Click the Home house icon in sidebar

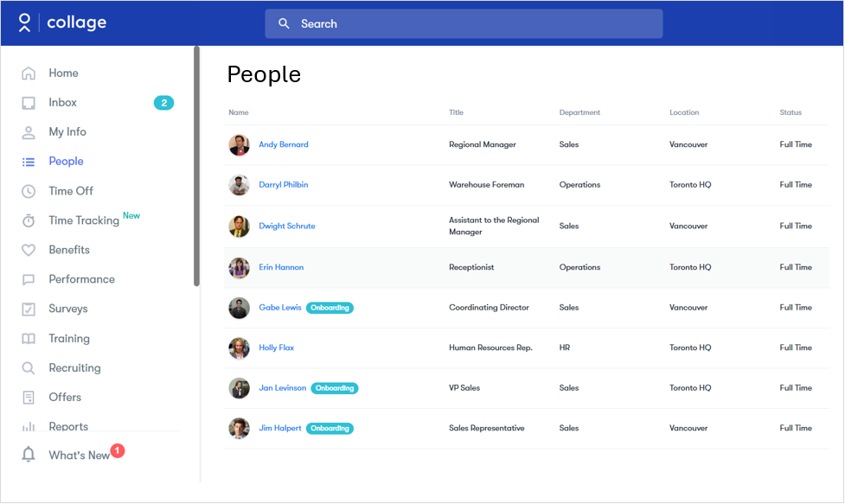pos(29,73)
